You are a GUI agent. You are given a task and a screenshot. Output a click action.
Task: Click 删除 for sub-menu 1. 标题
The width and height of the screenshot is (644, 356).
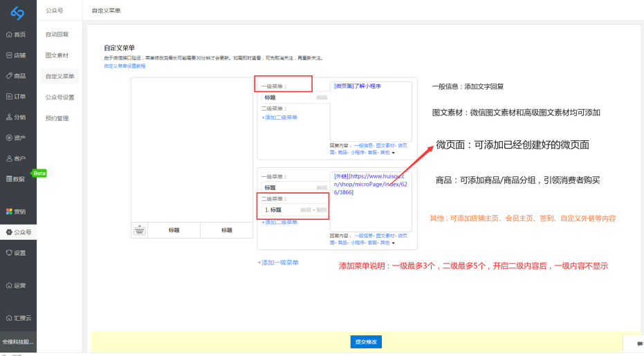click(322, 210)
